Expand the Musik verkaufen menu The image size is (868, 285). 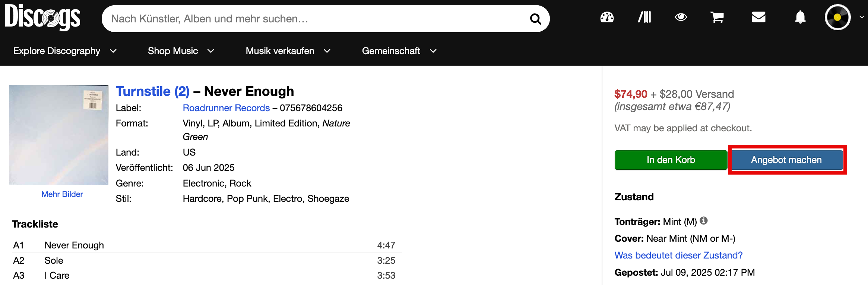[x=288, y=51]
